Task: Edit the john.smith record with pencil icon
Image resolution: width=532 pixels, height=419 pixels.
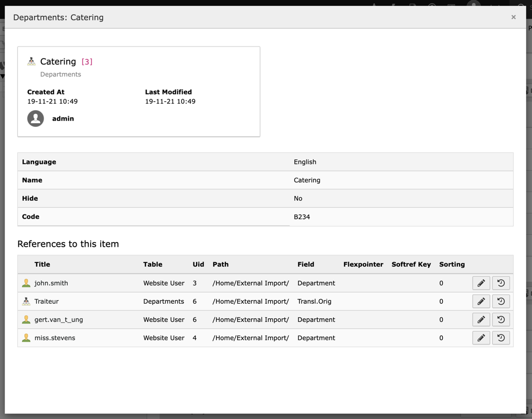Action: (481, 283)
